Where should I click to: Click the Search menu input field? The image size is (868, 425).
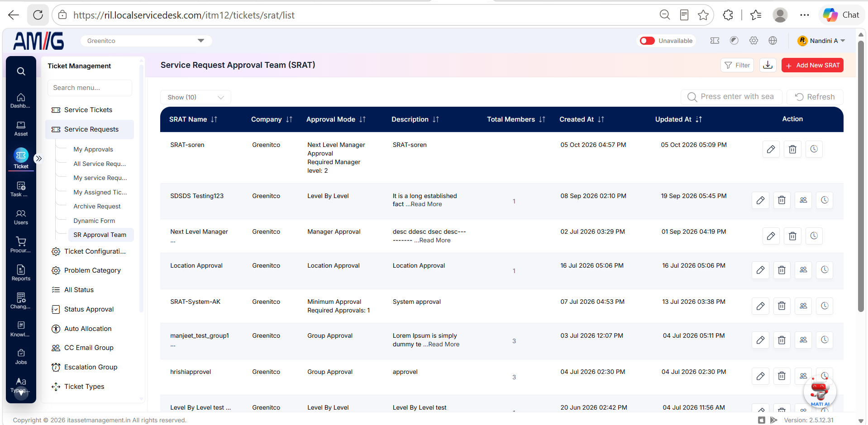click(90, 88)
